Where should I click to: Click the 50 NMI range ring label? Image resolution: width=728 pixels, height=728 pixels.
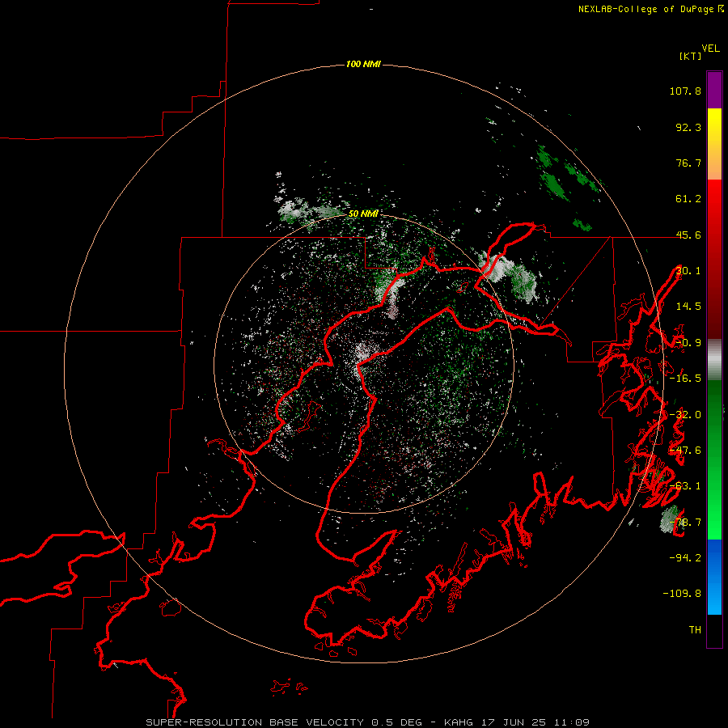pos(363,214)
